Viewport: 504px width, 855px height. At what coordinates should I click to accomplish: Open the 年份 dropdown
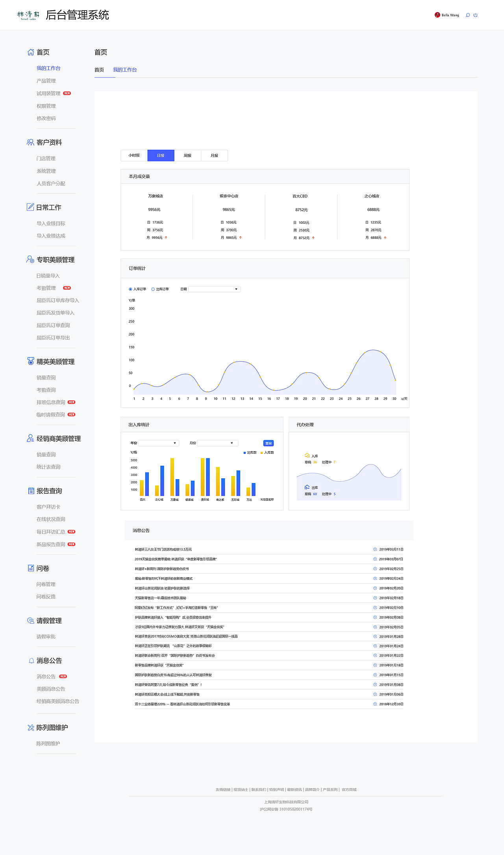tap(158, 443)
